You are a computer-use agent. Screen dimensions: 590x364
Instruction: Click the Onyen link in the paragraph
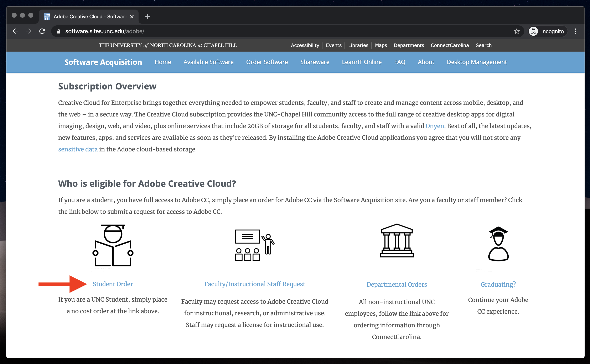(x=435, y=126)
